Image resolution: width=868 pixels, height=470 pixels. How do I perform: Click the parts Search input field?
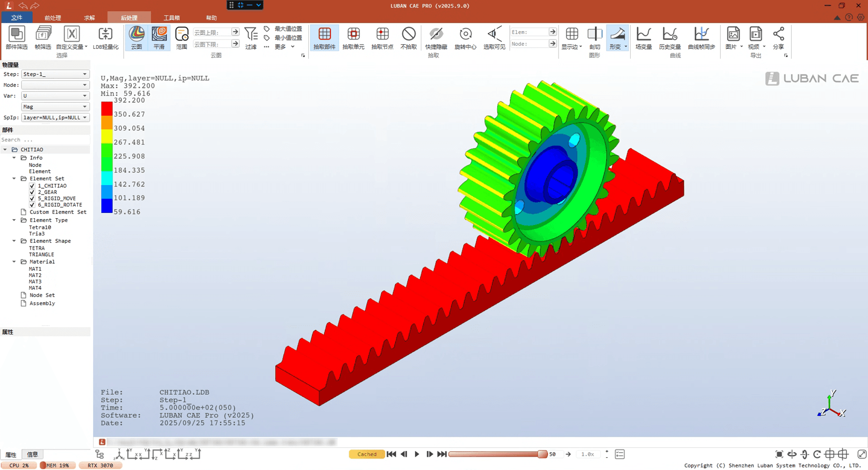pos(45,140)
